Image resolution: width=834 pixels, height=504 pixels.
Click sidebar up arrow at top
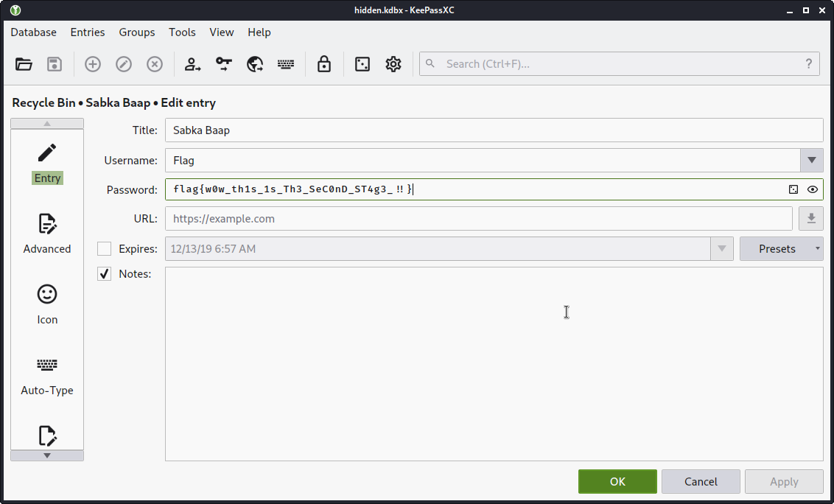(x=47, y=124)
